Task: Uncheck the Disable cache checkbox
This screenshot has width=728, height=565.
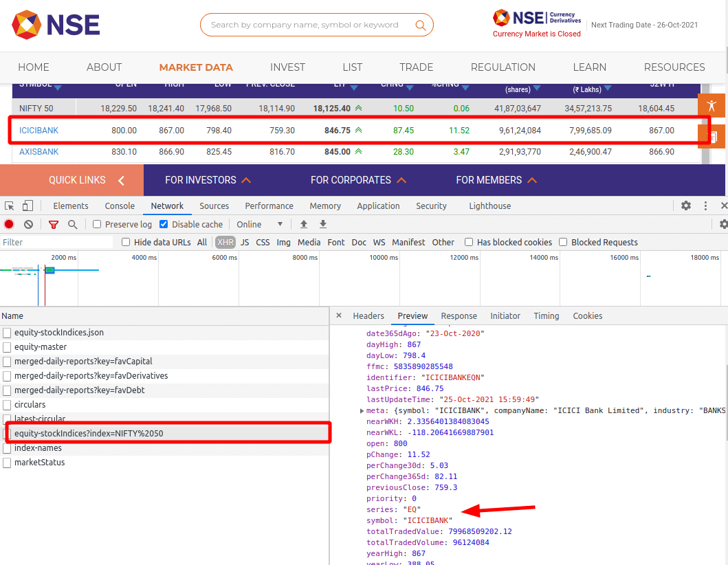Action: tap(163, 224)
